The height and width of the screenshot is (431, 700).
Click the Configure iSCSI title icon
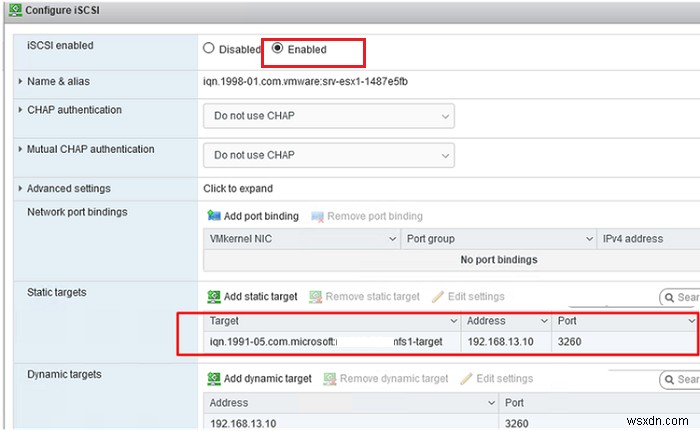15,10
